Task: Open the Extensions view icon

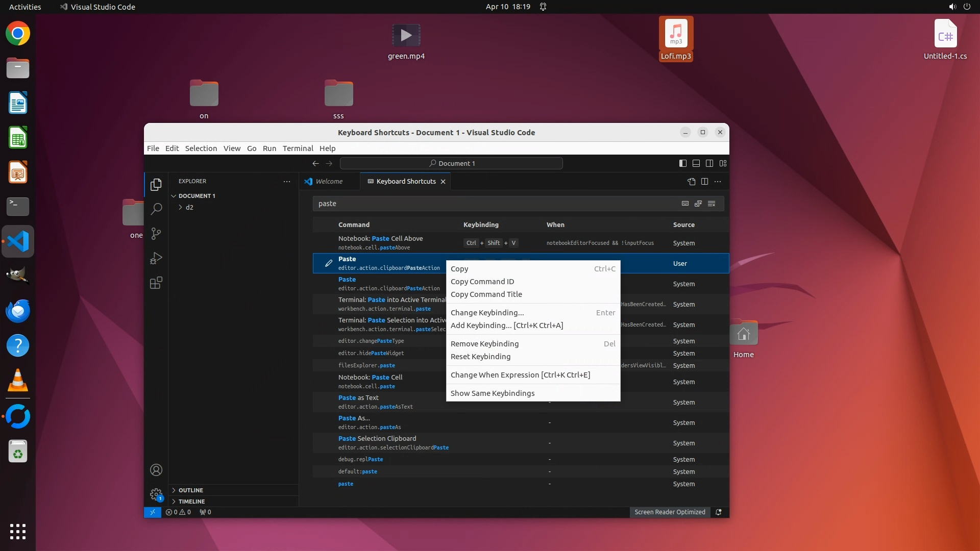Action: click(156, 283)
